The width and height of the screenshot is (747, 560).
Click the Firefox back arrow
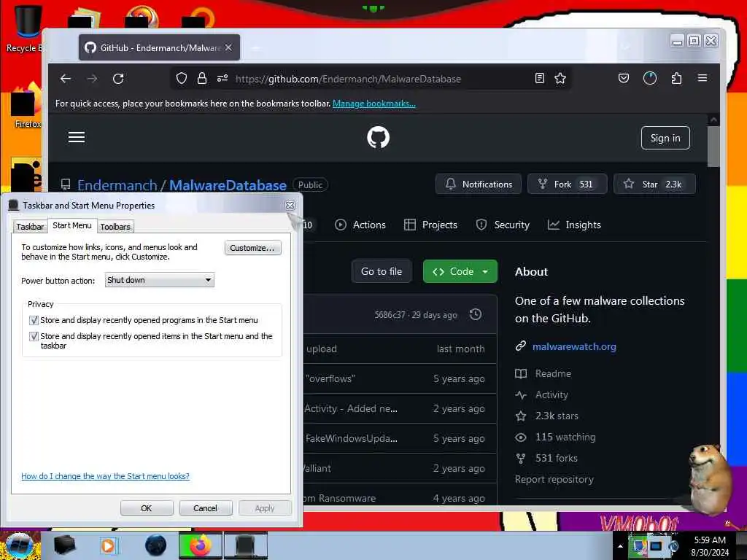pos(66,79)
